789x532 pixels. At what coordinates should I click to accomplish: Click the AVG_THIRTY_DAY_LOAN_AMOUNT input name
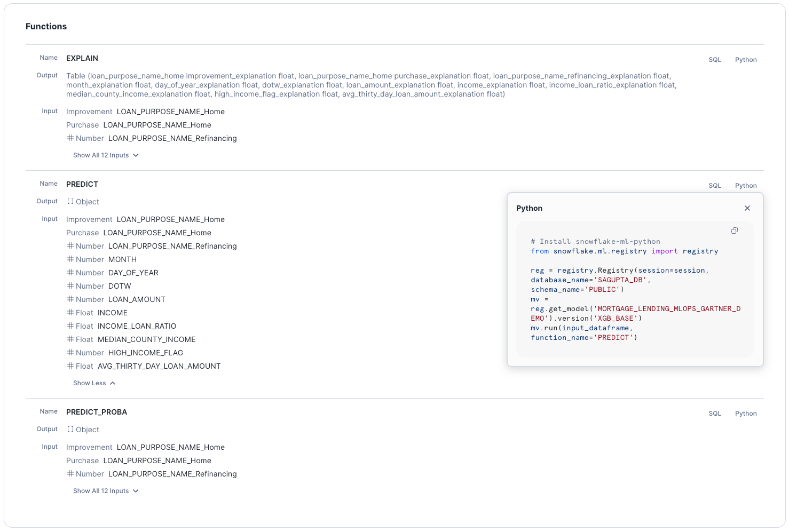[x=159, y=366]
